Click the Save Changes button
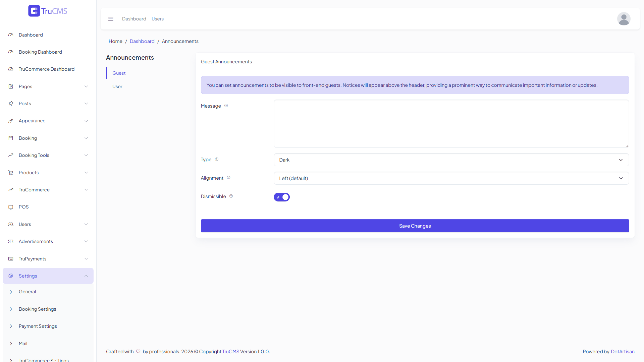Image resolution: width=644 pixels, height=362 pixels. point(415,226)
